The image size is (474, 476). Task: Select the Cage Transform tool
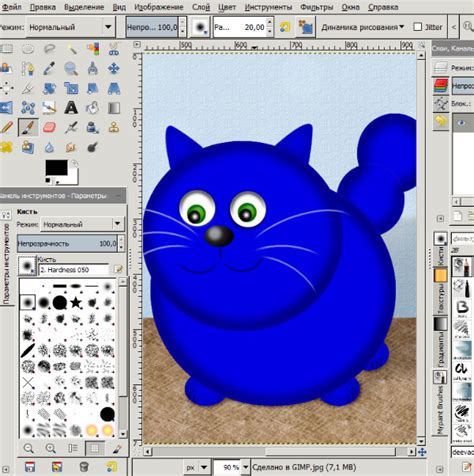28,108
